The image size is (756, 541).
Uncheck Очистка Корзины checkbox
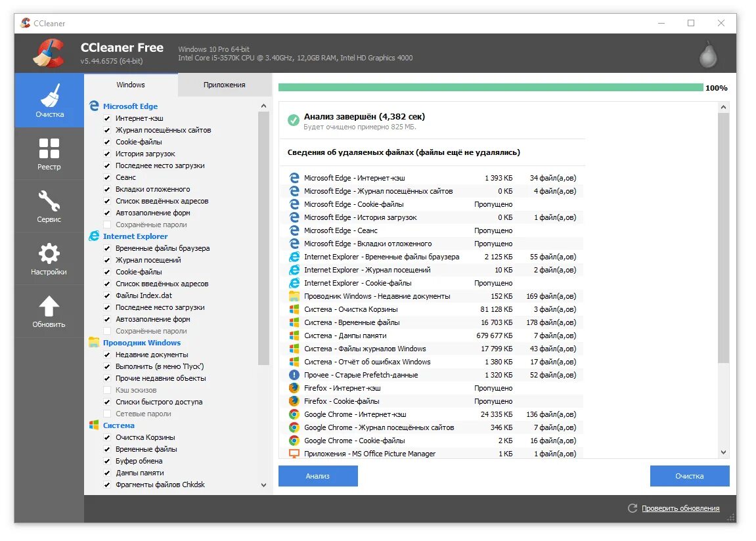tap(107, 437)
